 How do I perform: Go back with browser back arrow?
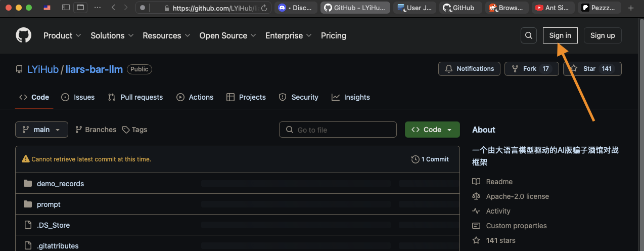point(113,8)
